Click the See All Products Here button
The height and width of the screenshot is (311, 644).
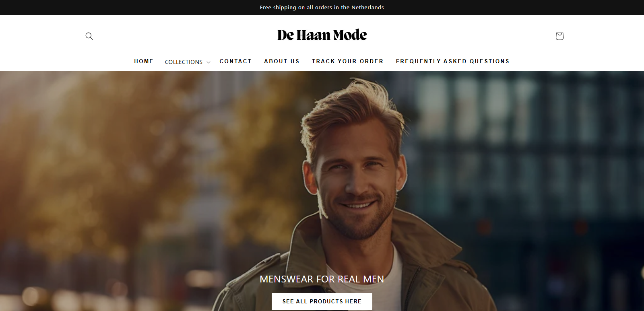coord(322,301)
